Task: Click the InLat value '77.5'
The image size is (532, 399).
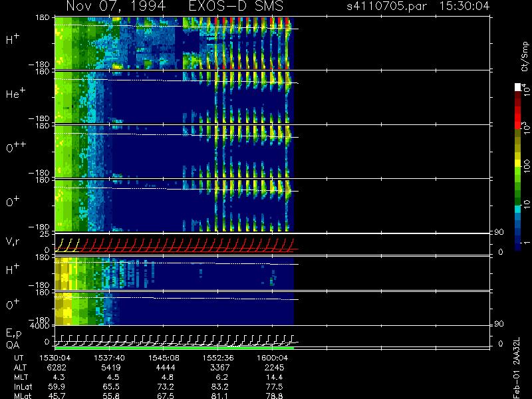Action: pos(274,386)
